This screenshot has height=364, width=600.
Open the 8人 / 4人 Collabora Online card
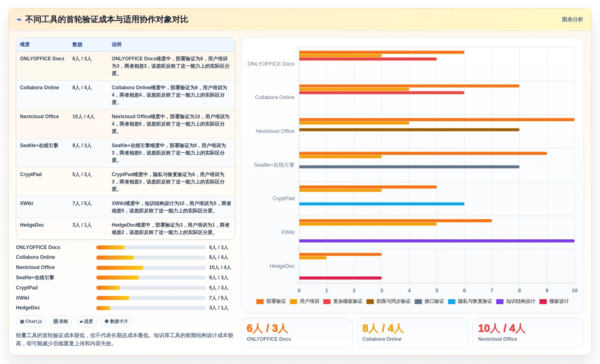point(412,333)
